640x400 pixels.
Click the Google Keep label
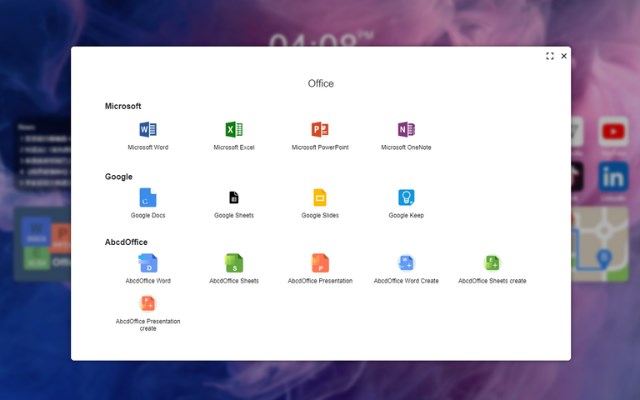(x=406, y=216)
